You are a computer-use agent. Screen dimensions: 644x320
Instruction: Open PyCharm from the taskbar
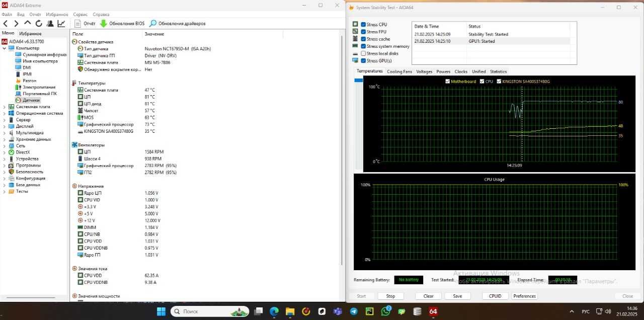[x=369, y=311]
